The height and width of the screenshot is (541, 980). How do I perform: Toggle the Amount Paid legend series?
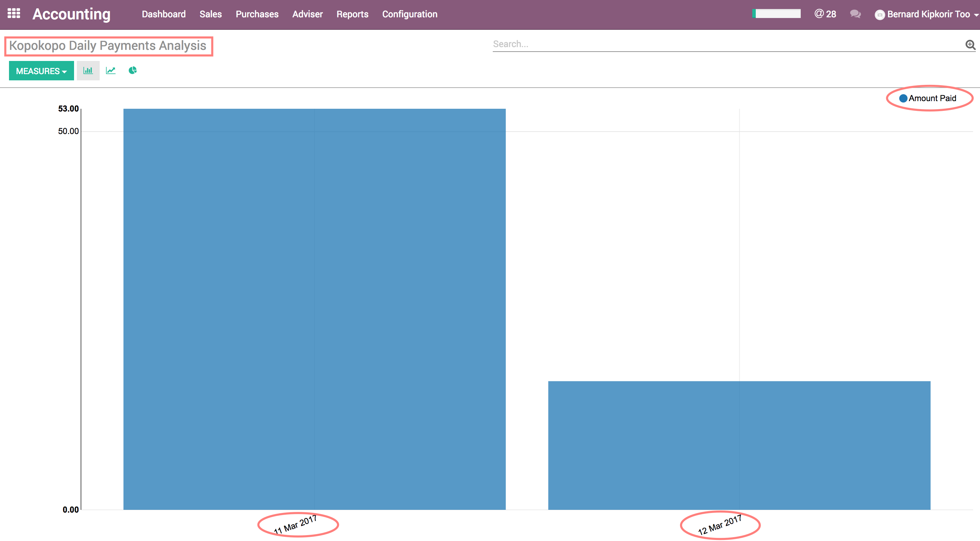(928, 98)
